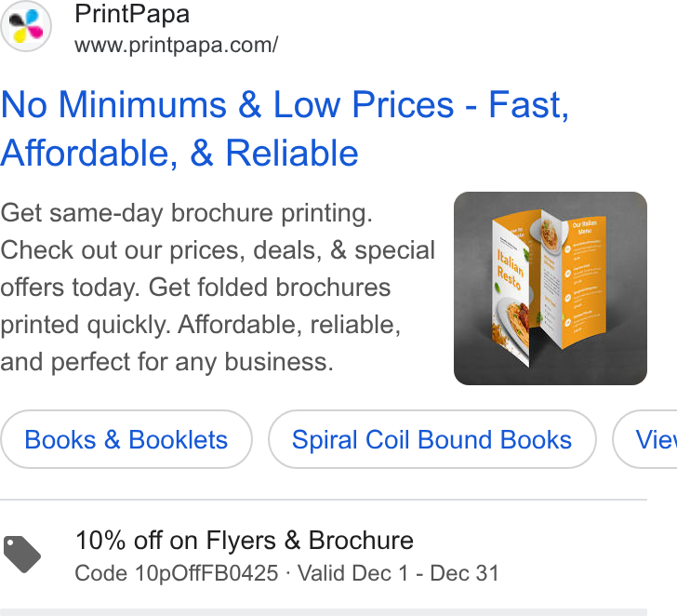Open the No Minimums & Low Prices headline
The height and width of the screenshot is (616, 677).
point(285,128)
